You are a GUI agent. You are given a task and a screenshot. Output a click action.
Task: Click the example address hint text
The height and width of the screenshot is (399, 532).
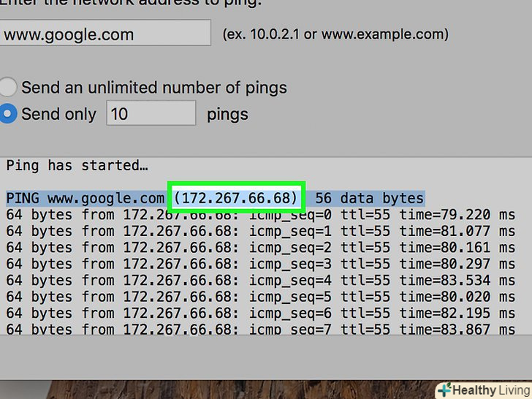(x=335, y=34)
